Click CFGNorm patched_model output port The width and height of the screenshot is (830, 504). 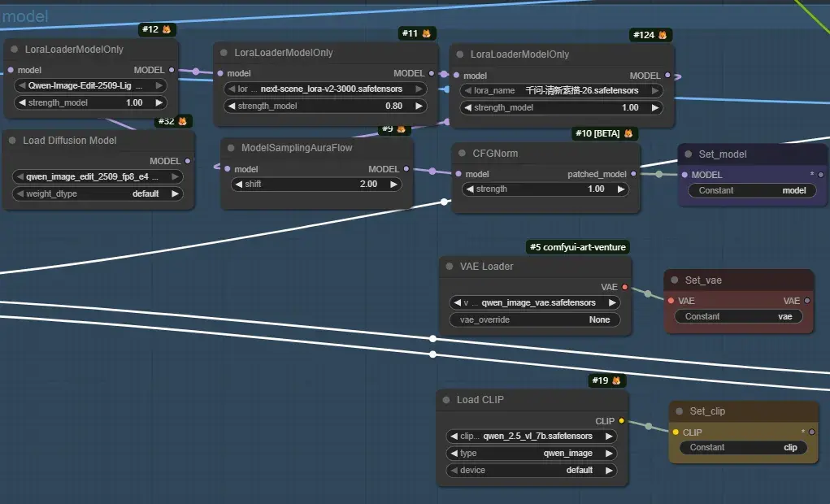click(633, 174)
